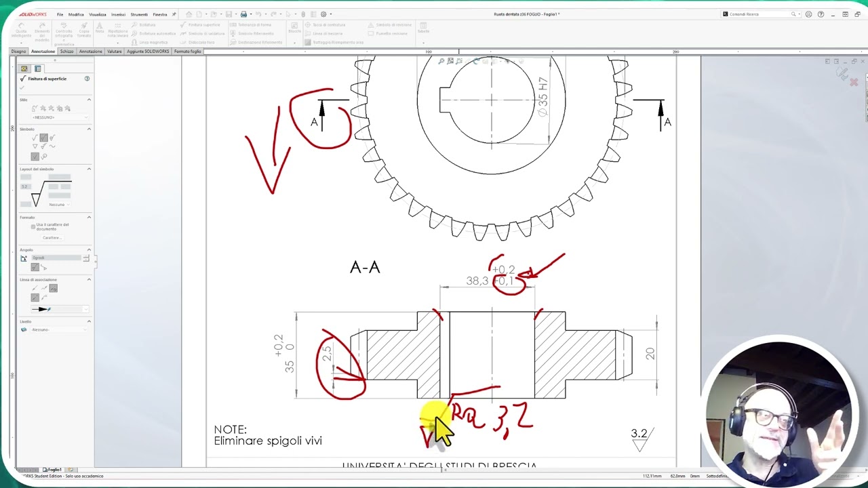Switch to the Disegno tab
This screenshot has height=488, width=868.
coord(18,52)
